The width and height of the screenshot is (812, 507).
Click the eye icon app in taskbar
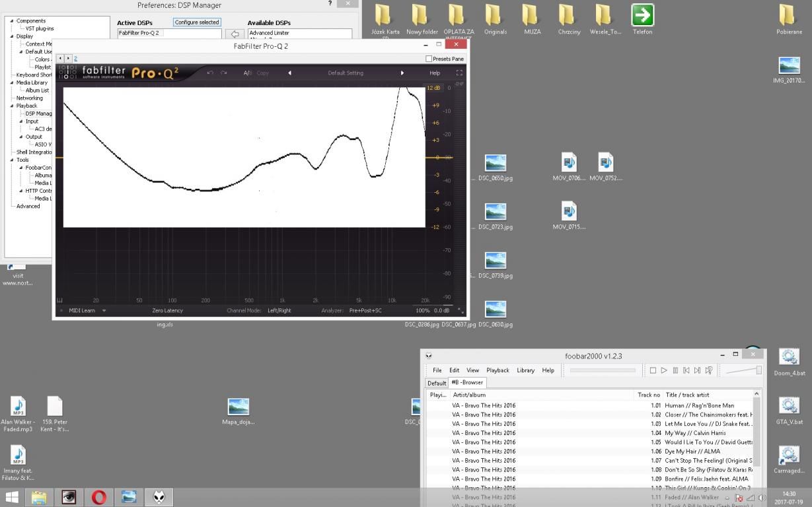pyautogui.click(x=69, y=497)
